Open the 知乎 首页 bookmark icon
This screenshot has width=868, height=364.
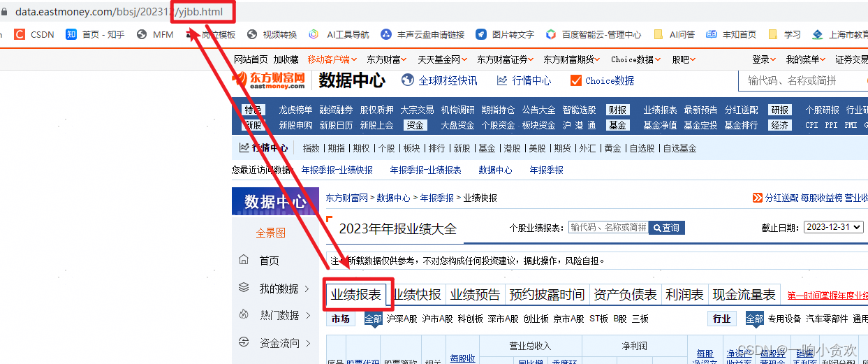71,34
